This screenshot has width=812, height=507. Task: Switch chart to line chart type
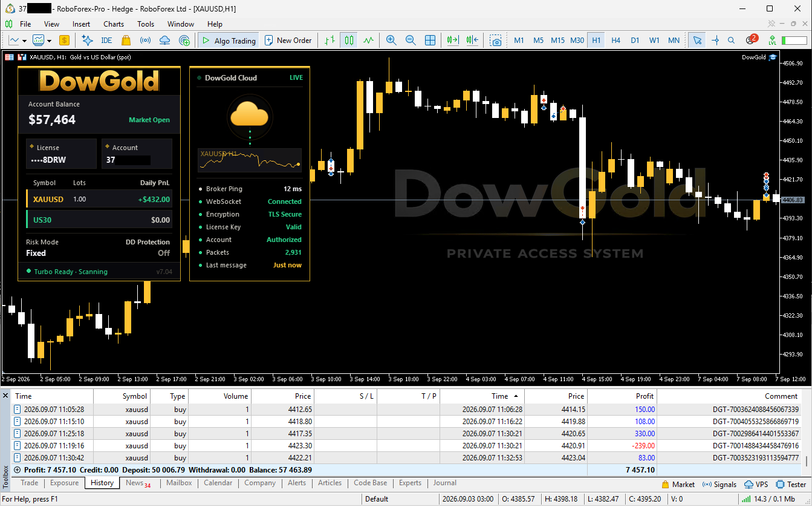[x=368, y=41]
